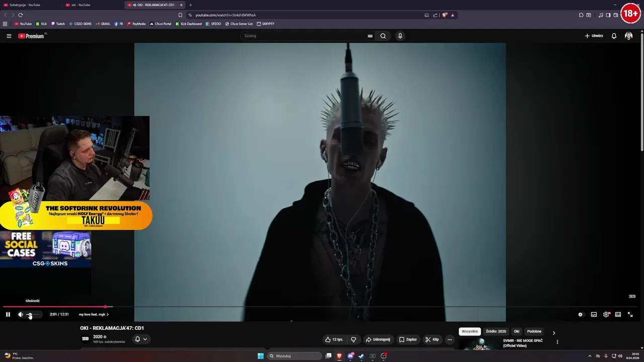Dislike the video
The height and width of the screenshot is (362, 644).
(x=353, y=339)
